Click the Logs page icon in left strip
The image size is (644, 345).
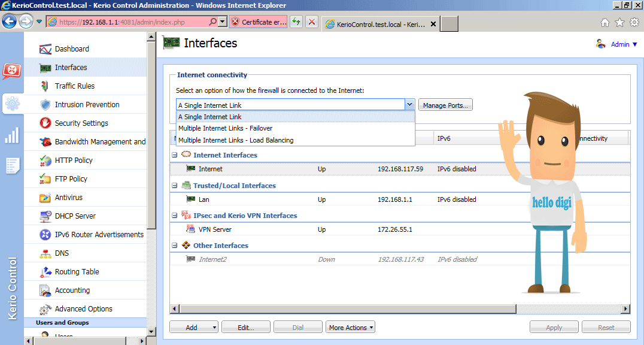[x=12, y=166]
